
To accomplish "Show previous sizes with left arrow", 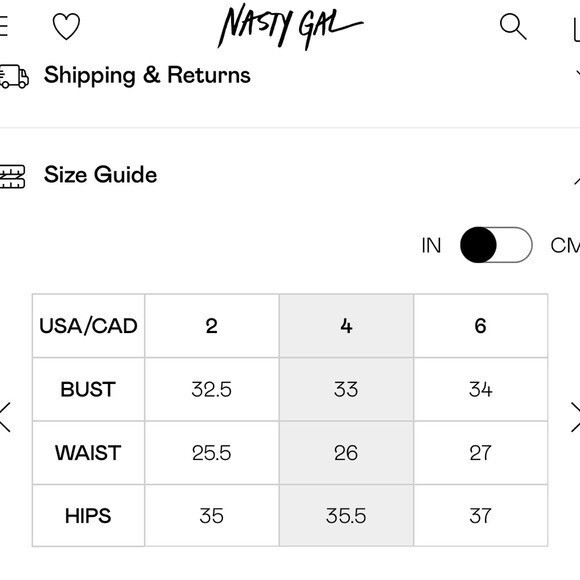I will click(5, 417).
